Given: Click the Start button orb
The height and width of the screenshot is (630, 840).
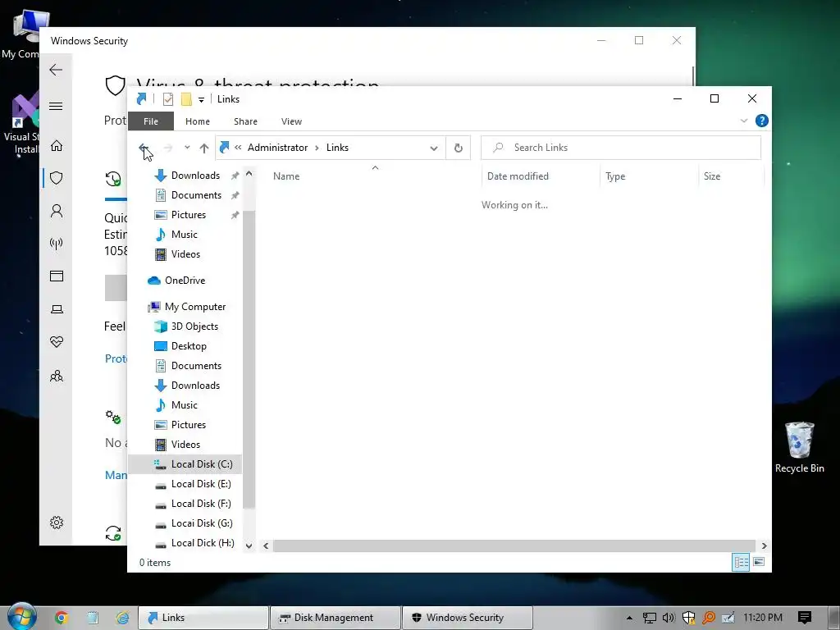Looking at the screenshot, I should 21,617.
